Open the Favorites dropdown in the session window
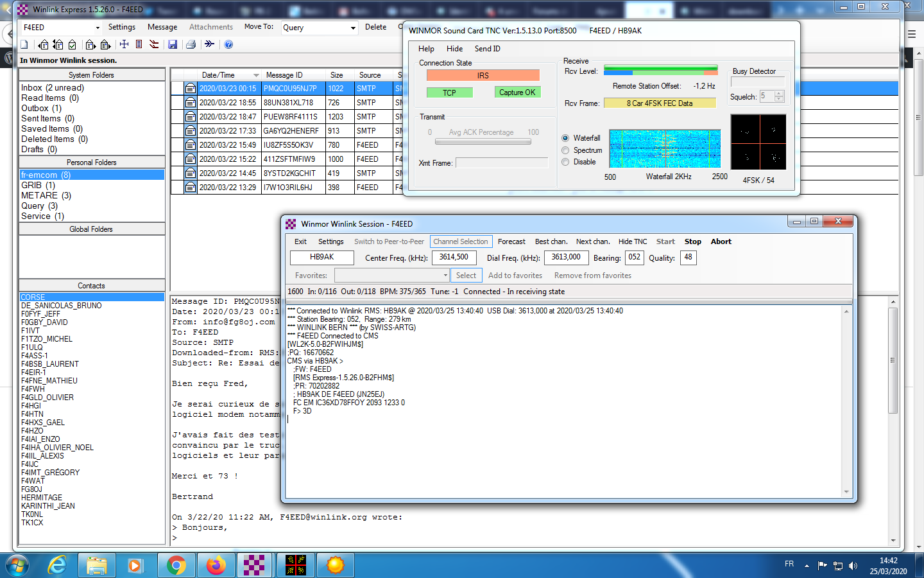This screenshot has height=578, width=924. (x=445, y=275)
